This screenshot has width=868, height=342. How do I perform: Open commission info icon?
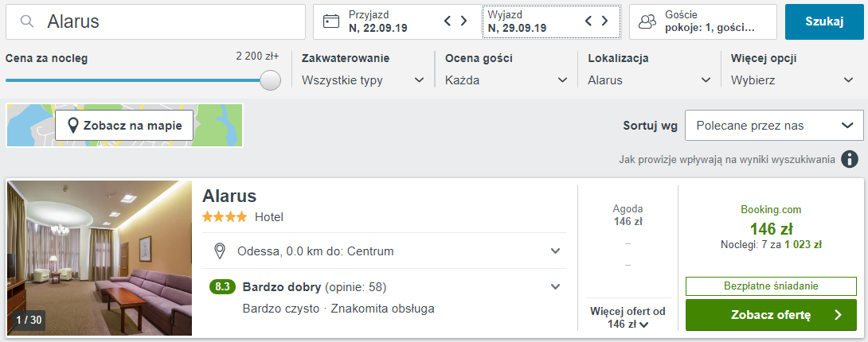point(850,159)
